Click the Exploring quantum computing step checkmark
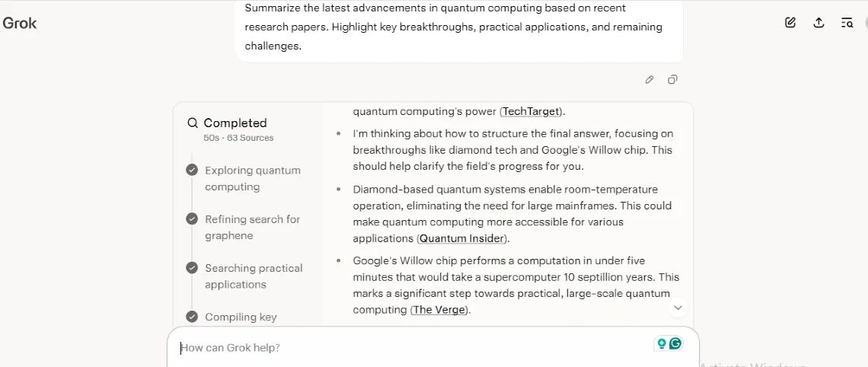This screenshot has width=868, height=367. tap(192, 170)
